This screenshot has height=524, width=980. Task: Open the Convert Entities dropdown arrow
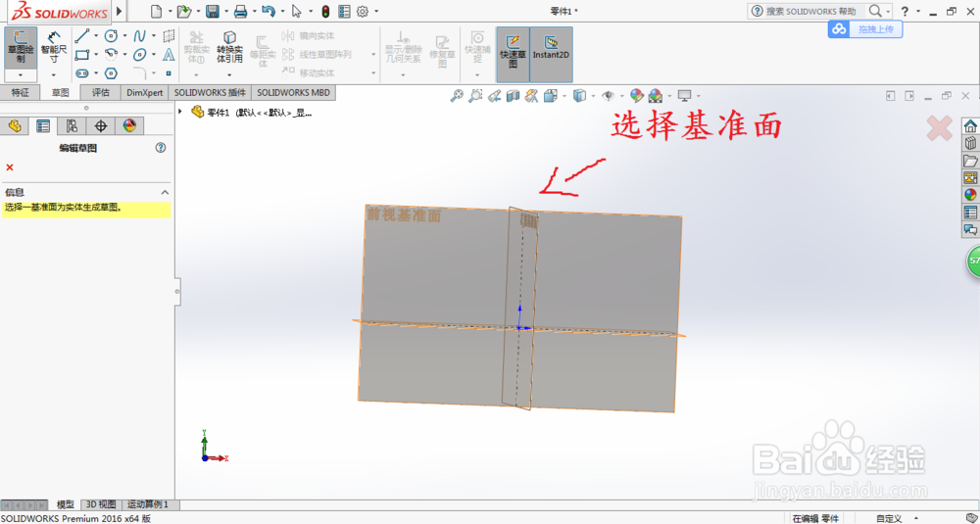229,75
